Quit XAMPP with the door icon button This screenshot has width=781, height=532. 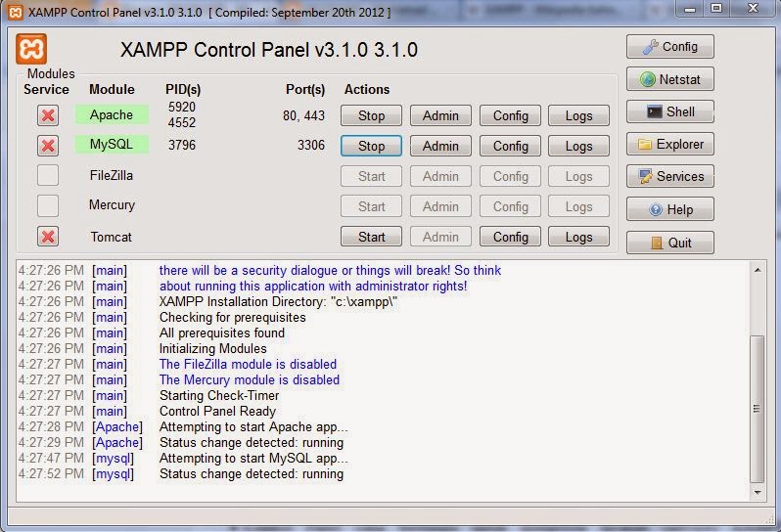click(670, 243)
